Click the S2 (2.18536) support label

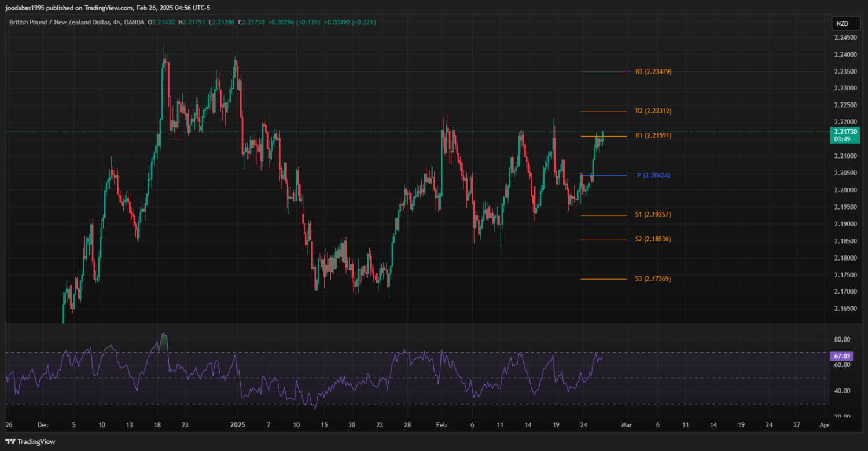click(653, 239)
